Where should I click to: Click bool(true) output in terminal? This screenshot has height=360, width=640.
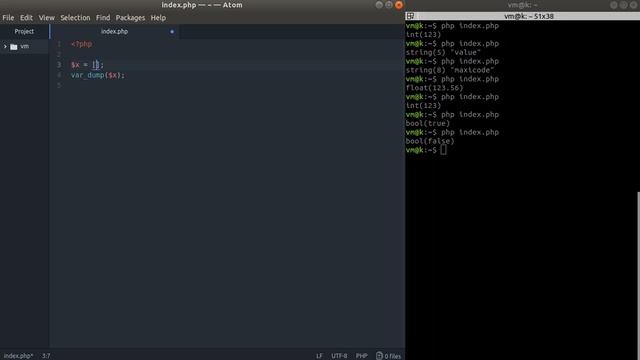tap(427, 123)
